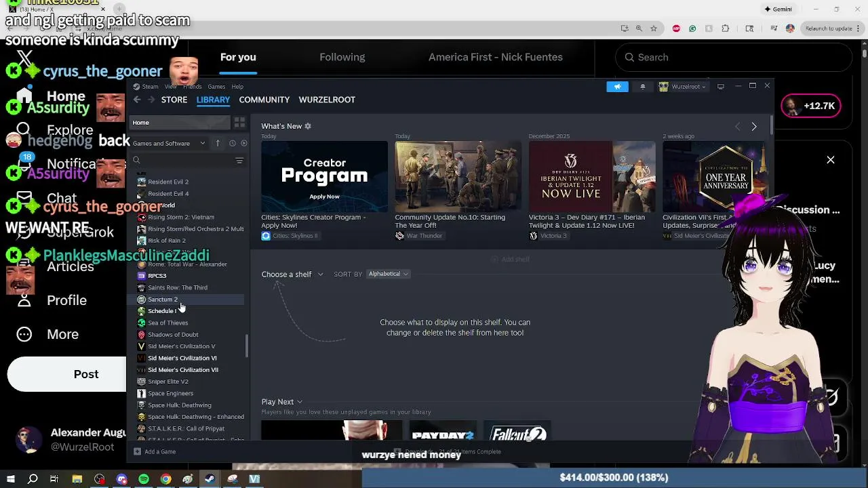The height and width of the screenshot is (488, 868).
Task: Select America First - Nick Fuentes tab
Action: 496,57
